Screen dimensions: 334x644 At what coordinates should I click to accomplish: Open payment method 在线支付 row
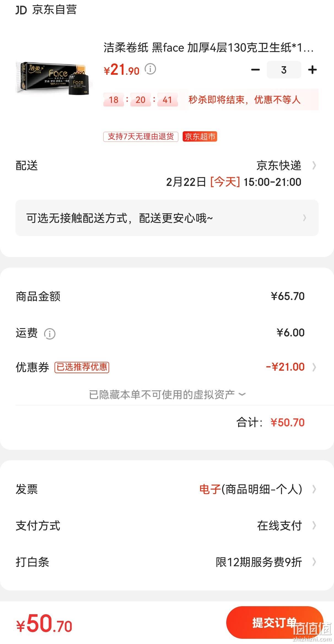click(167, 526)
